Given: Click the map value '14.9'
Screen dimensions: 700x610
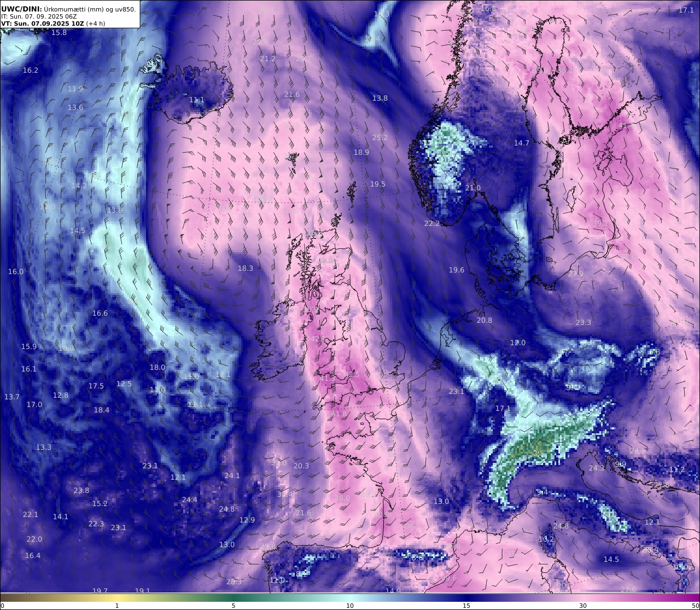Looking at the screenshot, I should (393, 591).
